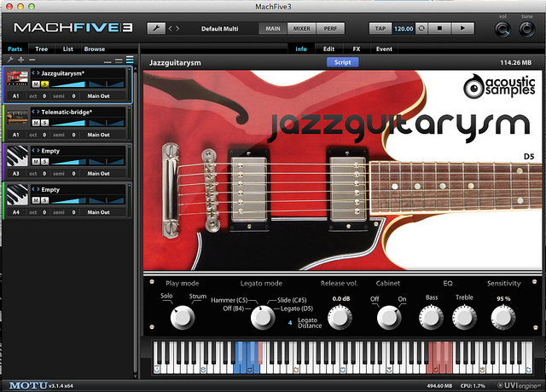Mute the Jazzguitarysm part

36,84
